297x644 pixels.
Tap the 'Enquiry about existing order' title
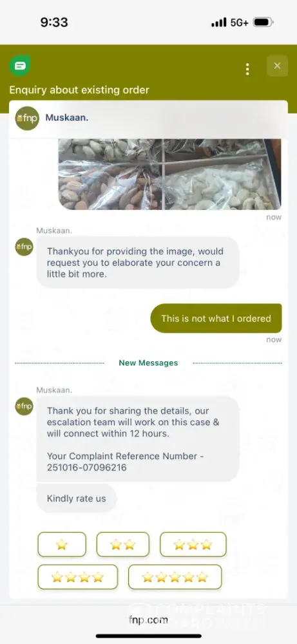(x=79, y=90)
